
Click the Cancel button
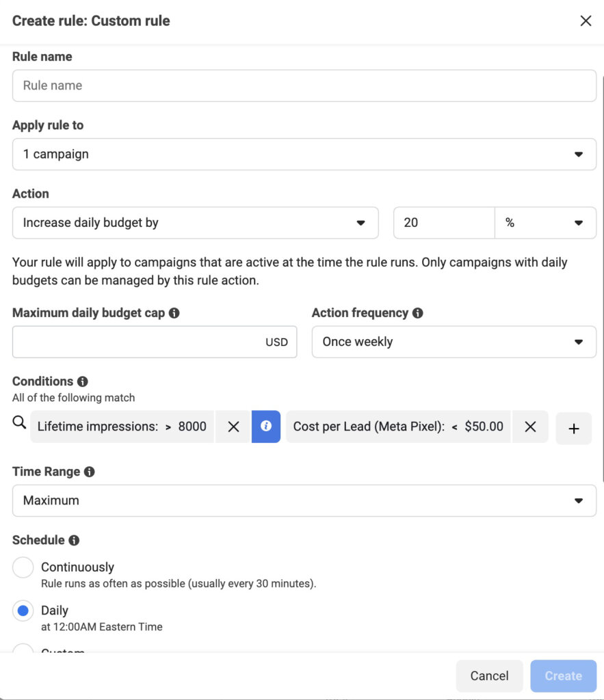[x=489, y=675]
